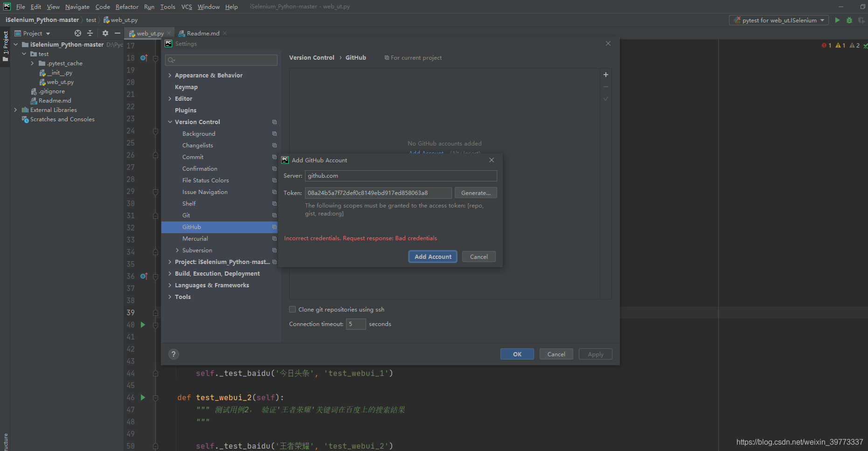The image size is (868, 451).
Task: Click the 1: Project tool window button
Action: click(5, 46)
